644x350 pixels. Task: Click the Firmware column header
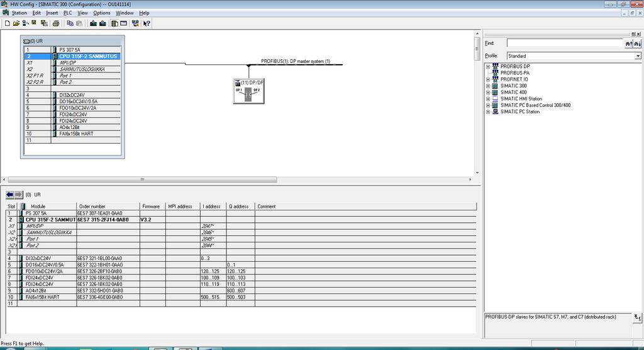152,206
